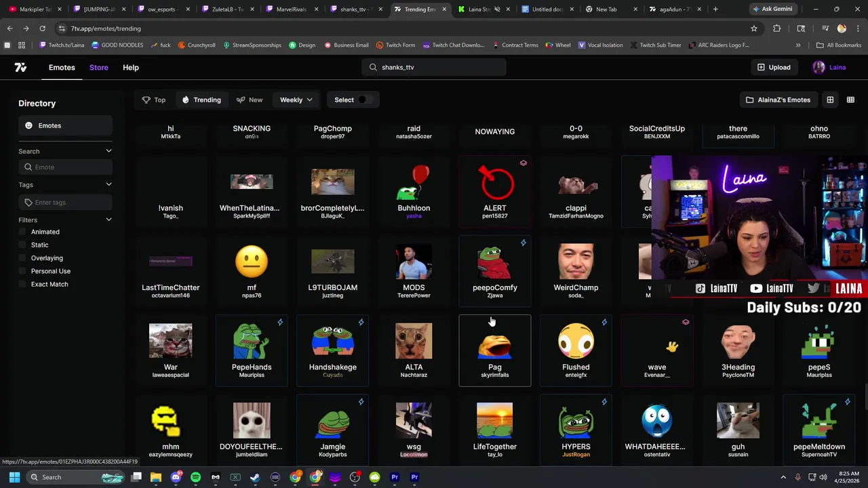Image resolution: width=868 pixels, height=488 pixels.
Task: Click the Emote search field
Action: pyautogui.click(x=65, y=167)
